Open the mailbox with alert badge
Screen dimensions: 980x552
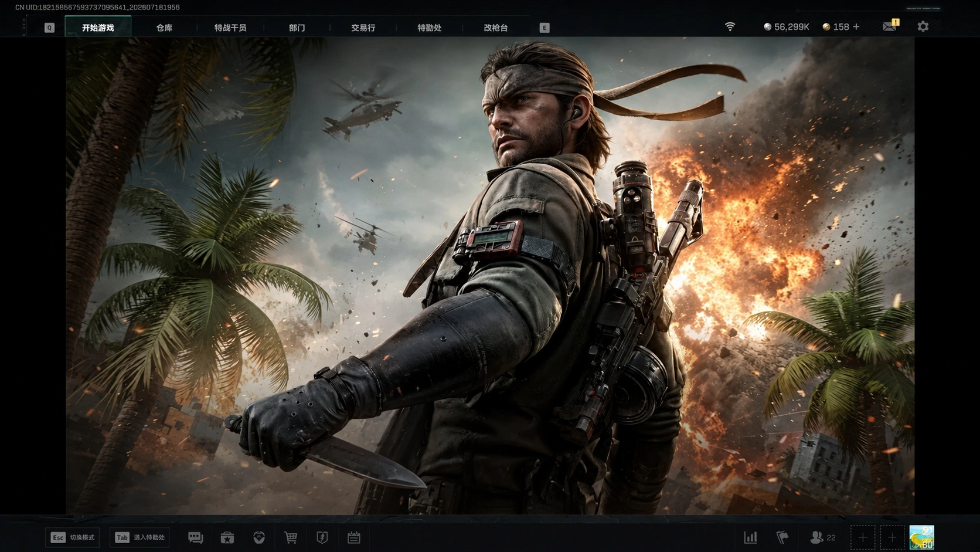coord(890,26)
